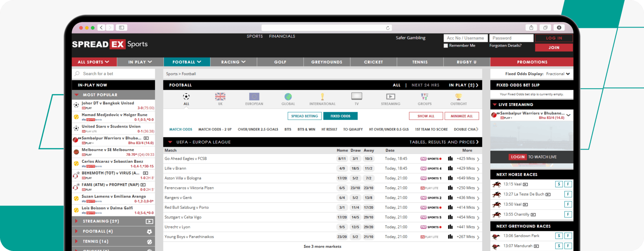
Task: Open the Racing dropdown menu
Action: [233, 62]
